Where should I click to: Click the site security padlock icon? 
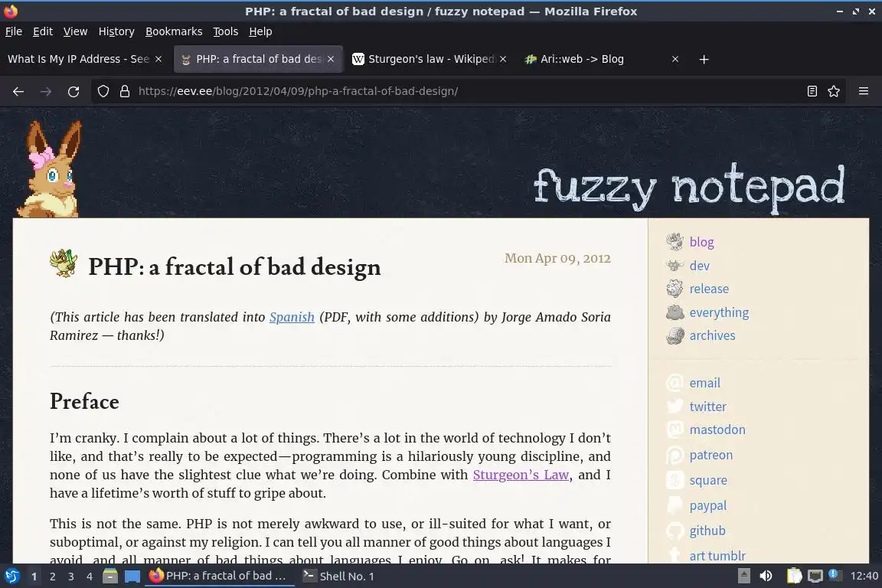tap(124, 91)
